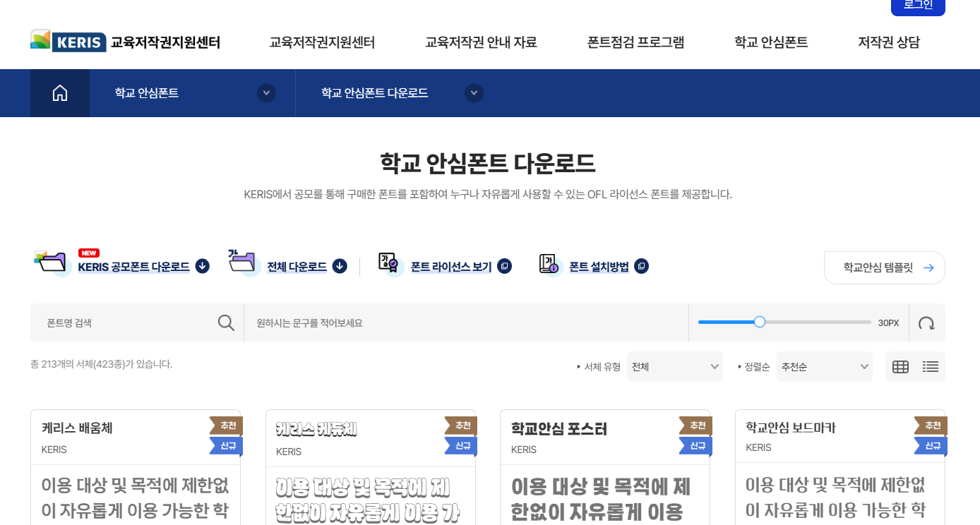980x525 pixels.
Task: Expand the 학교 안심폰트 breadcrumb dropdown
Action: [x=266, y=93]
